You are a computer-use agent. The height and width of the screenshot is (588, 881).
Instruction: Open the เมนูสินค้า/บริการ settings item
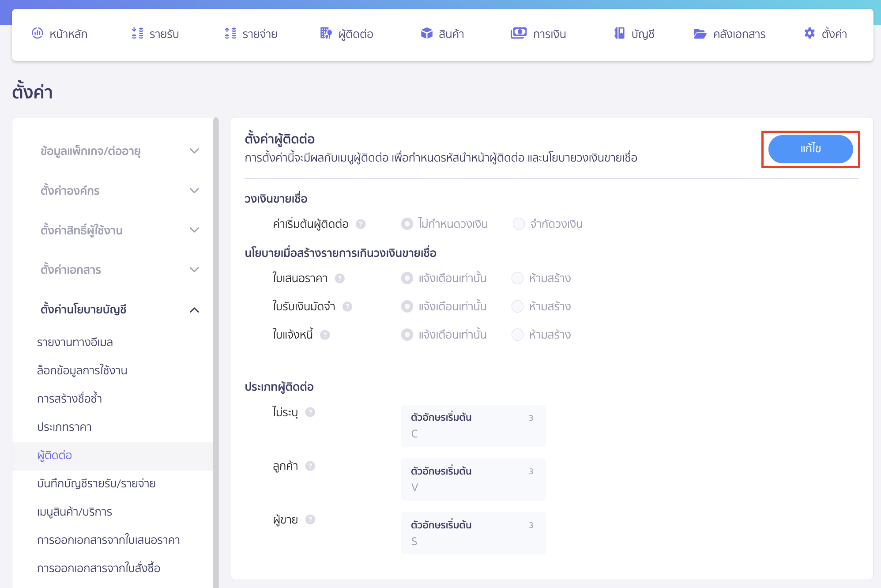click(74, 512)
